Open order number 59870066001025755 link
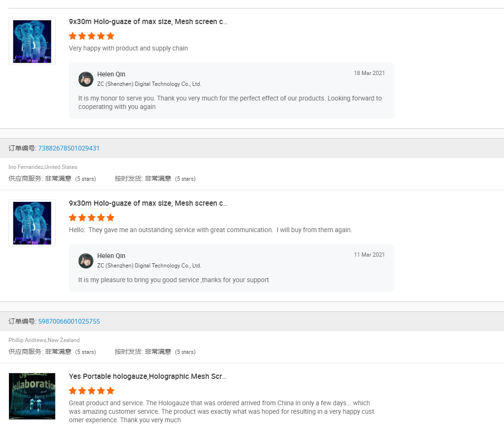 [x=69, y=321]
